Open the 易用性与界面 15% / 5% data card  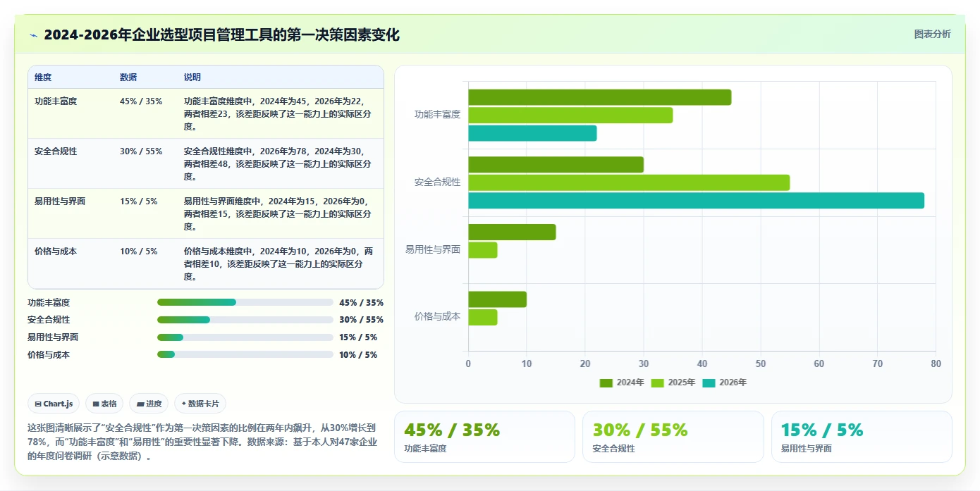862,437
